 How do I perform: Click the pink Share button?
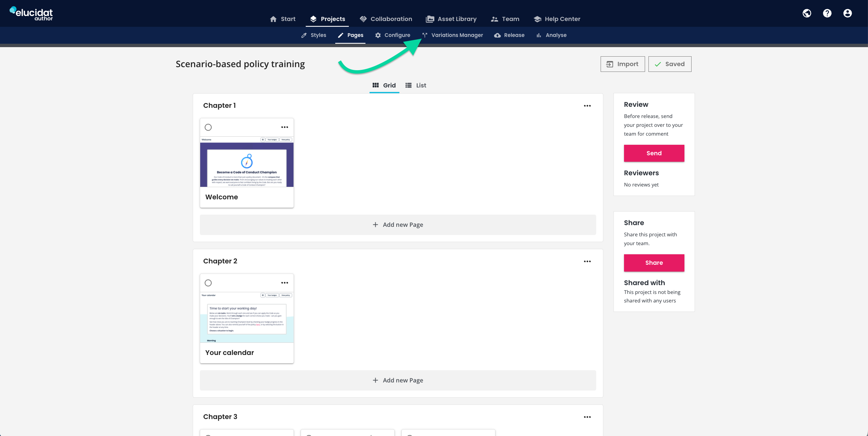(x=654, y=263)
